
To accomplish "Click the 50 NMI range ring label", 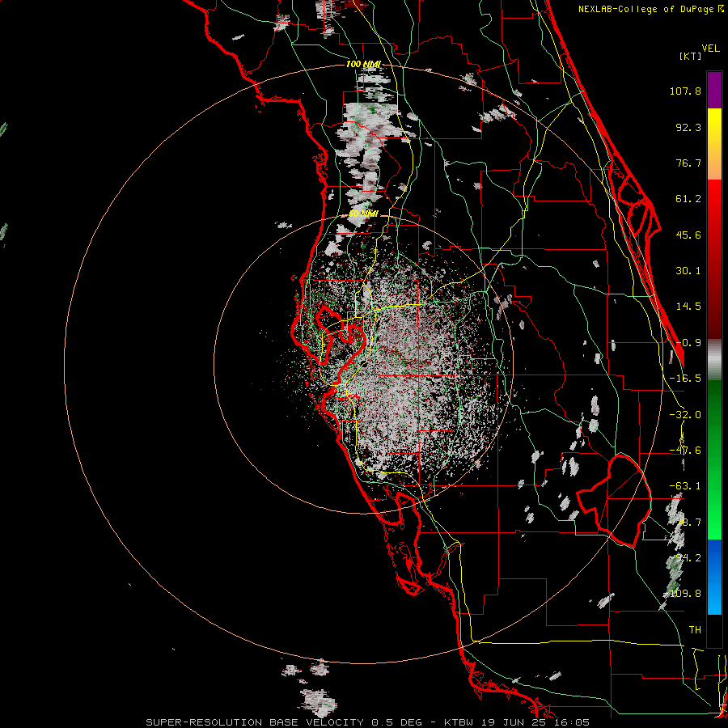I will 363,214.
